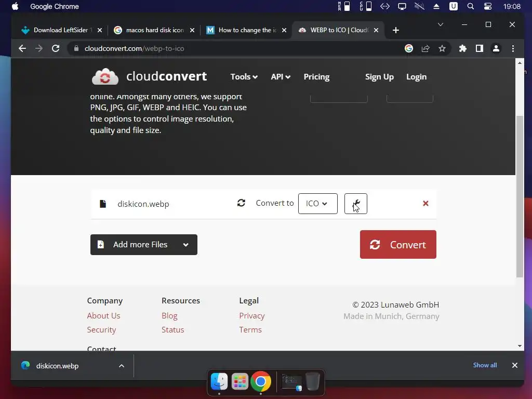The height and width of the screenshot is (399, 532).
Task: Switch to macos hard disk icon tab
Action: 155,30
